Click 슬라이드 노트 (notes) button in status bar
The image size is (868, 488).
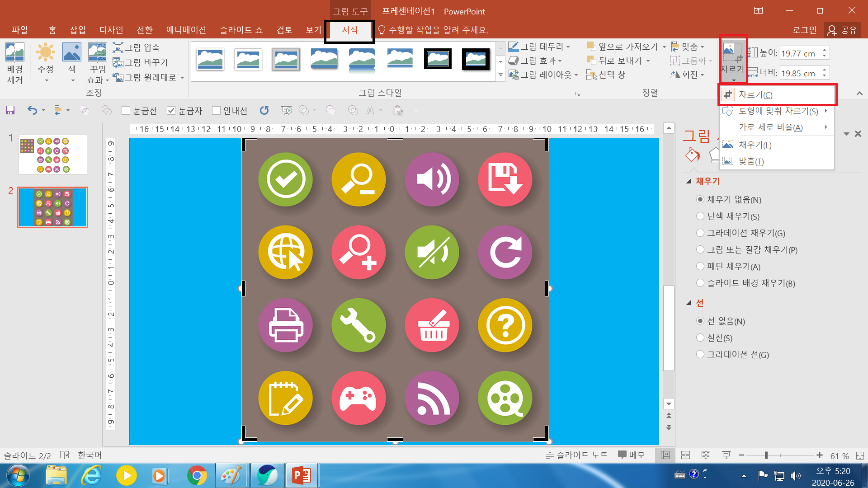pyautogui.click(x=577, y=455)
